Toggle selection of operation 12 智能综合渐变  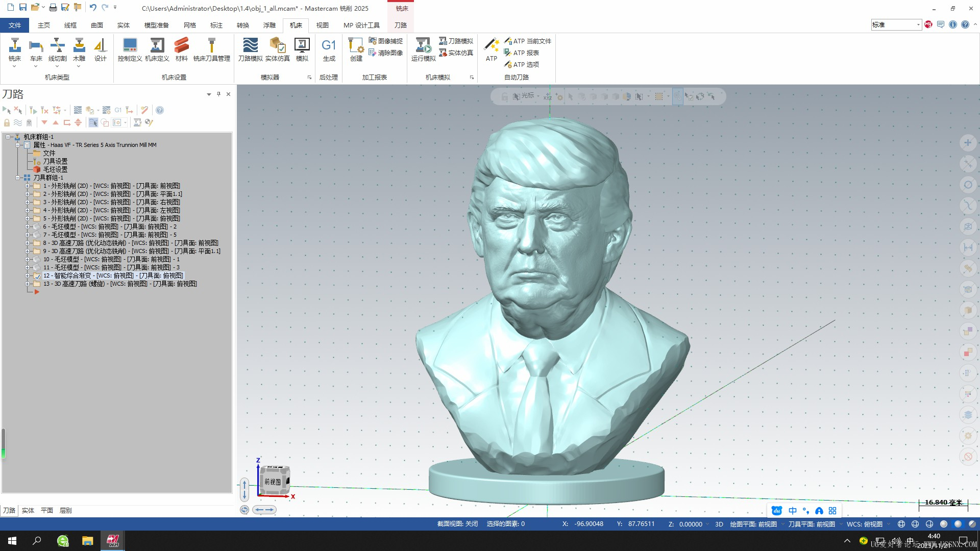[37, 276]
